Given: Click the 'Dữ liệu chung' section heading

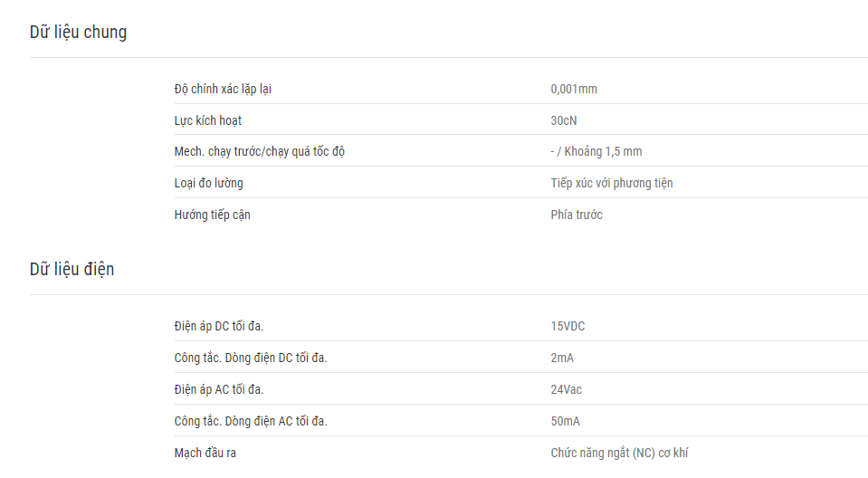Looking at the screenshot, I should coord(78,32).
